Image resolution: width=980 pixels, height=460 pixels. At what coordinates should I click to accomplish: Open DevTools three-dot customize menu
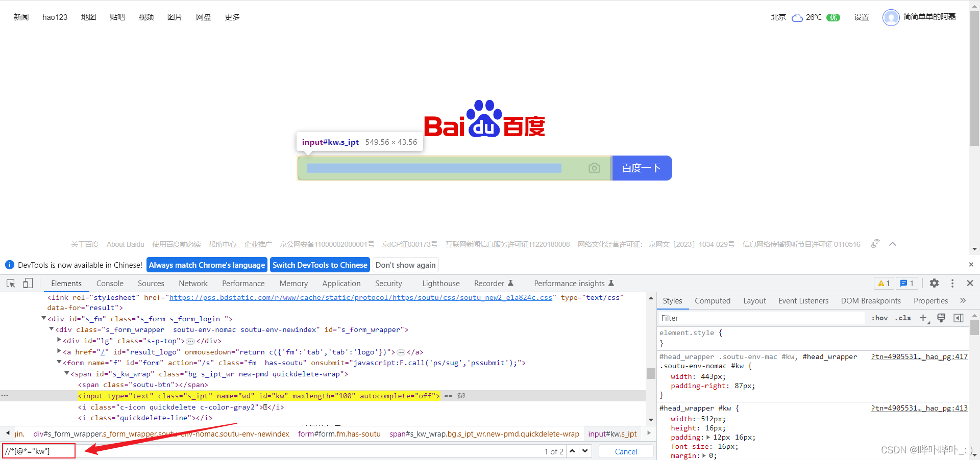tap(952, 283)
